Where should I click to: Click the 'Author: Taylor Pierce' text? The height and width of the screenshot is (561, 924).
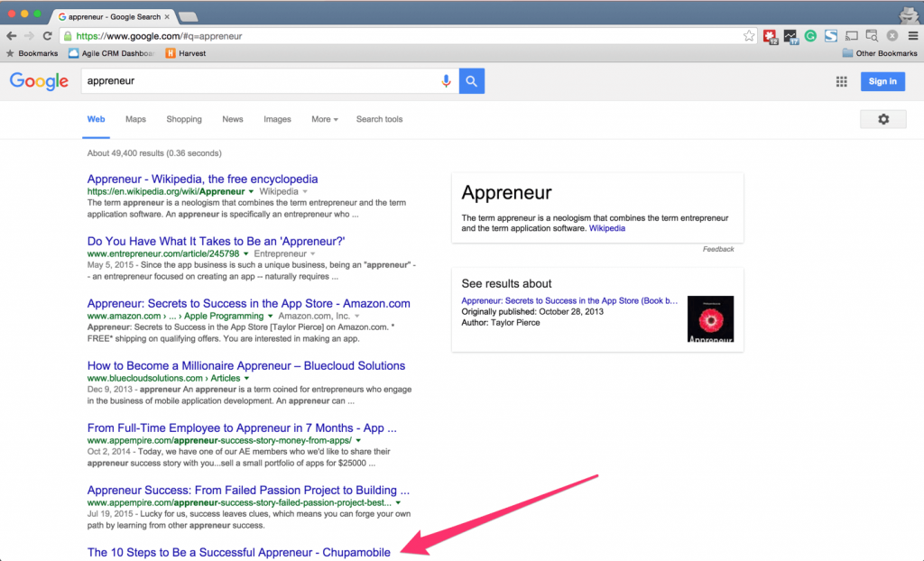[500, 323]
